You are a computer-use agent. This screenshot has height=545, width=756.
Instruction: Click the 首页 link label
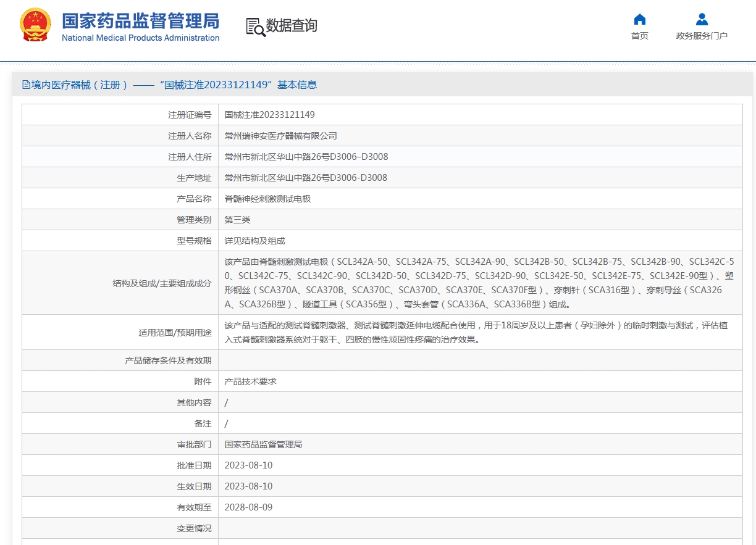[x=640, y=36]
